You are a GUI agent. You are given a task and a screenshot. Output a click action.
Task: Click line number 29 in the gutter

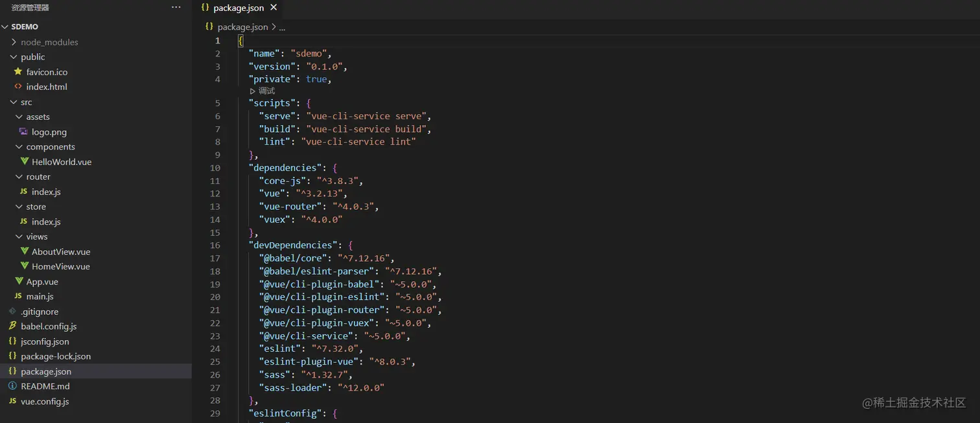pos(215,413)
